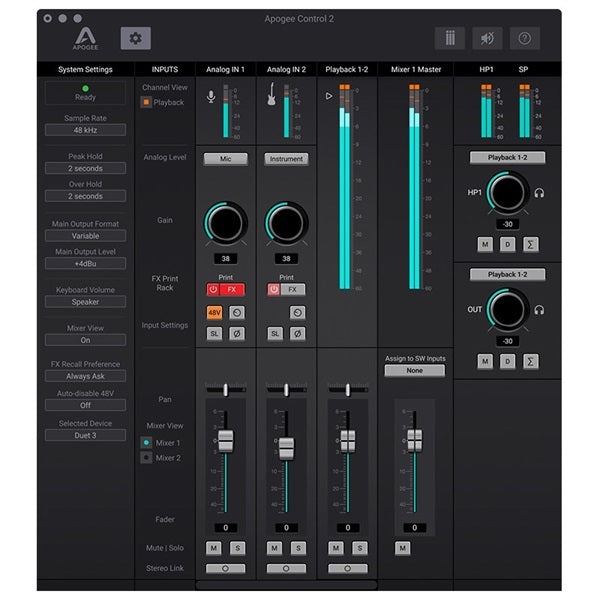The height and width of the screenshot is (600, 600).
Task: Toggle phase invert on Analog IN 1
Action: (236, 333)
